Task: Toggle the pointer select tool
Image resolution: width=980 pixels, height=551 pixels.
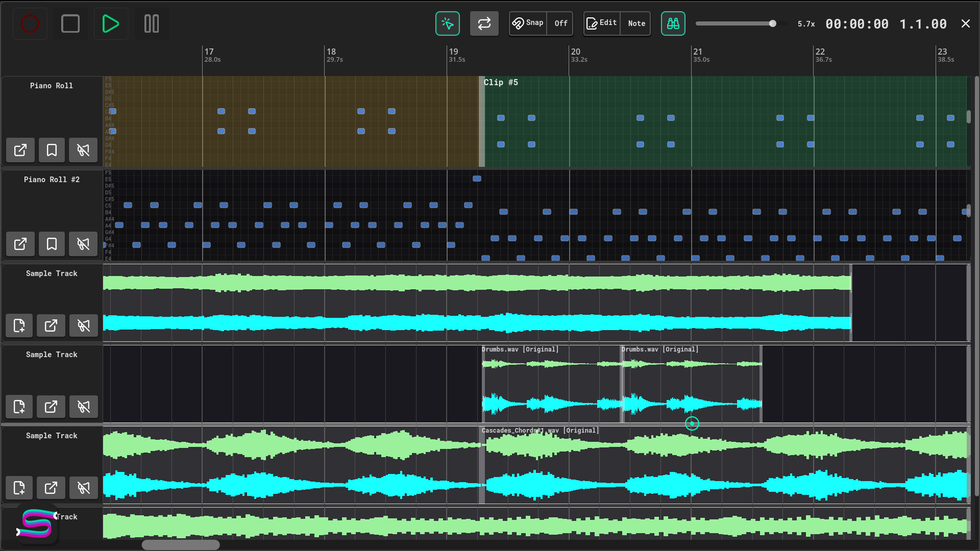Action: pos(448,23)
